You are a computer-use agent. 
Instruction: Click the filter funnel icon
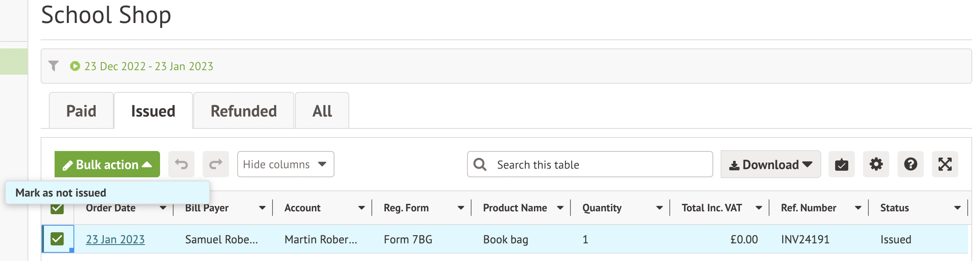[x=53, y=66]
